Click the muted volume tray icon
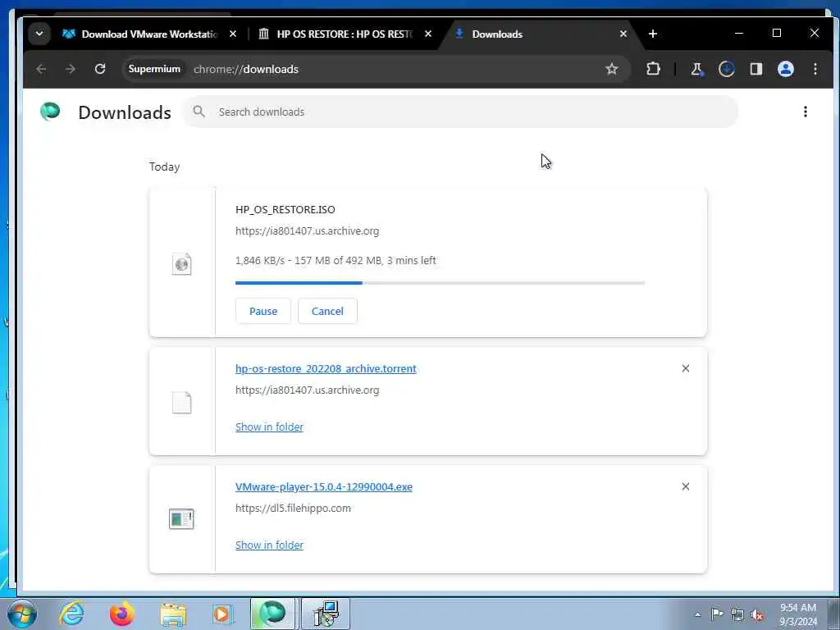 757,614
